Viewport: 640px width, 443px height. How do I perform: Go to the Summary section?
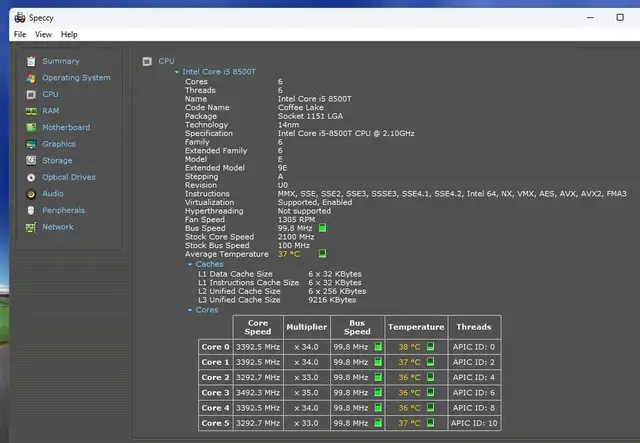(61, 61)
